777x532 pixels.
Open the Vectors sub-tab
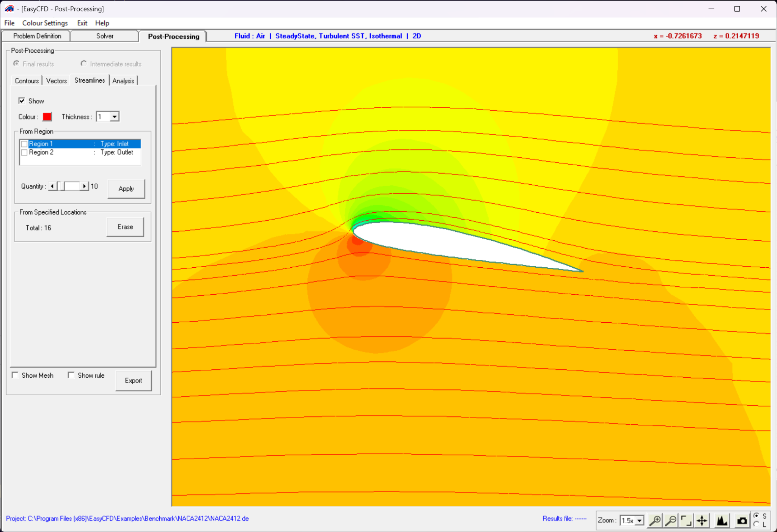pos(56,81)
